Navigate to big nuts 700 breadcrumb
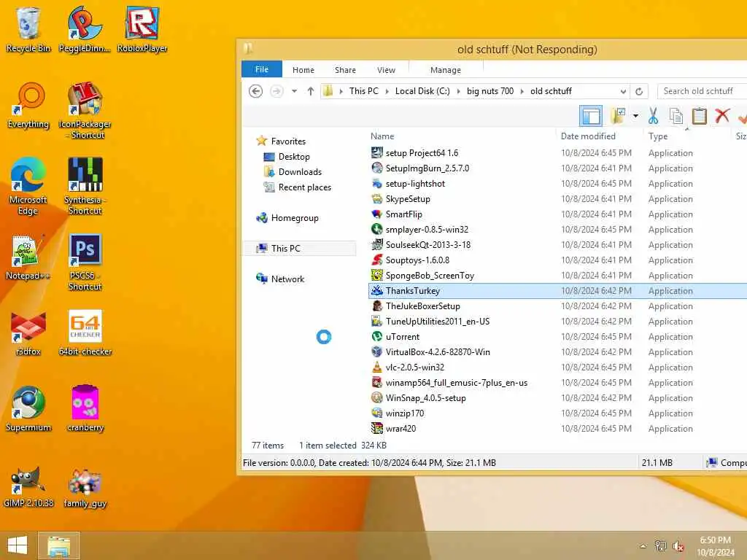Screen dimensions: 747x560 coord(490,91)
